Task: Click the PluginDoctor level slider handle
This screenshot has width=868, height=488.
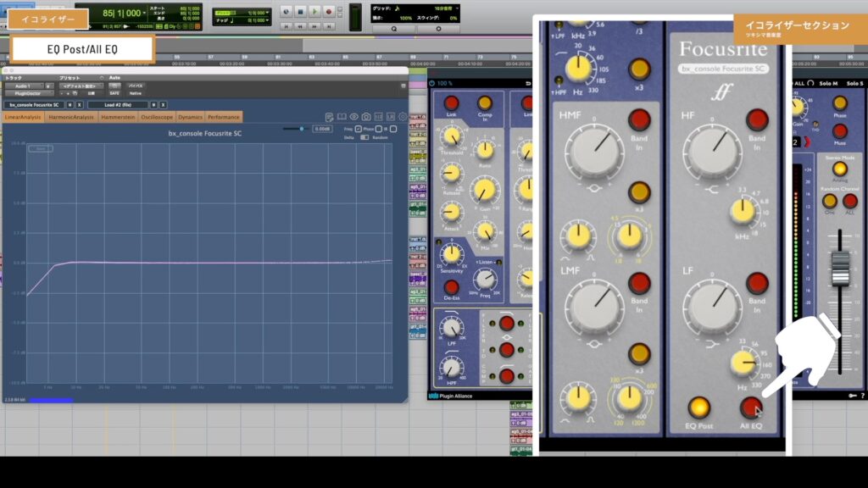Action: [301, 129]
